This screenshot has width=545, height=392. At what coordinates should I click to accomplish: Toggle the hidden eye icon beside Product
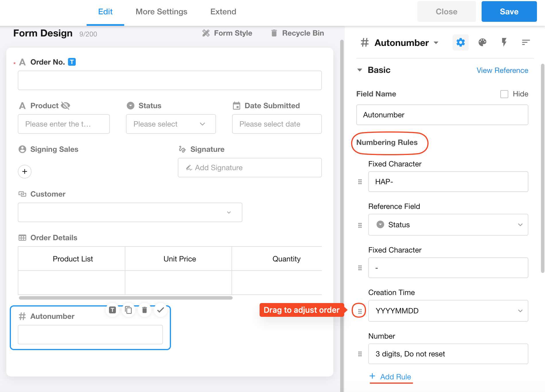tap(66, 106)
